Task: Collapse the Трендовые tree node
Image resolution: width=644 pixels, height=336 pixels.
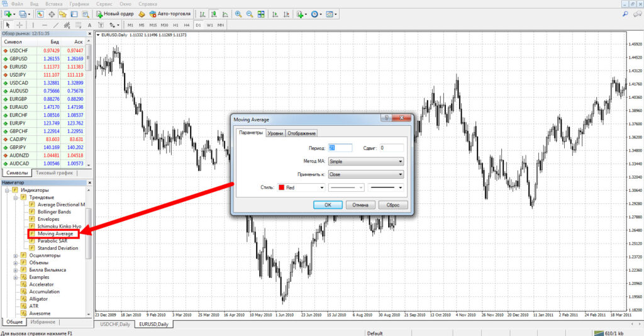Action: [14, 198]
